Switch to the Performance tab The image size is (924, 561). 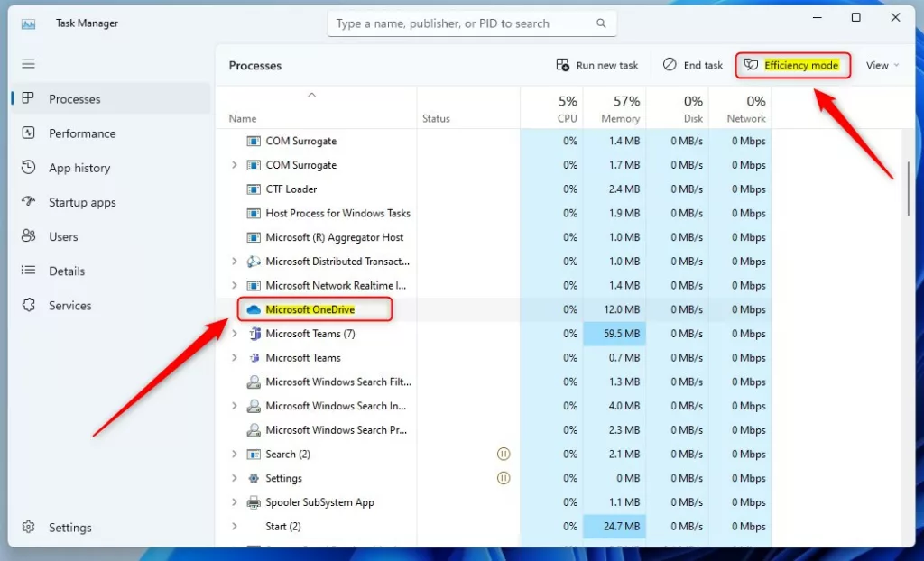[111, 133]
